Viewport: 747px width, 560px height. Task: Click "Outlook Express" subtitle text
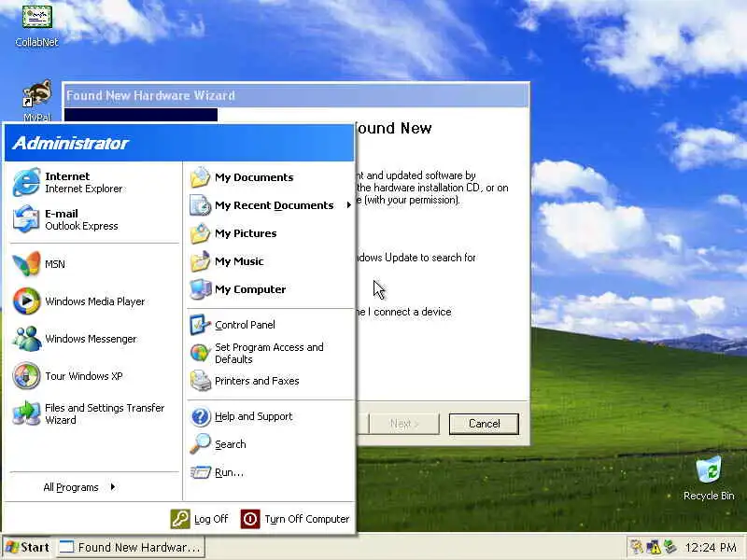pos(81,226)
